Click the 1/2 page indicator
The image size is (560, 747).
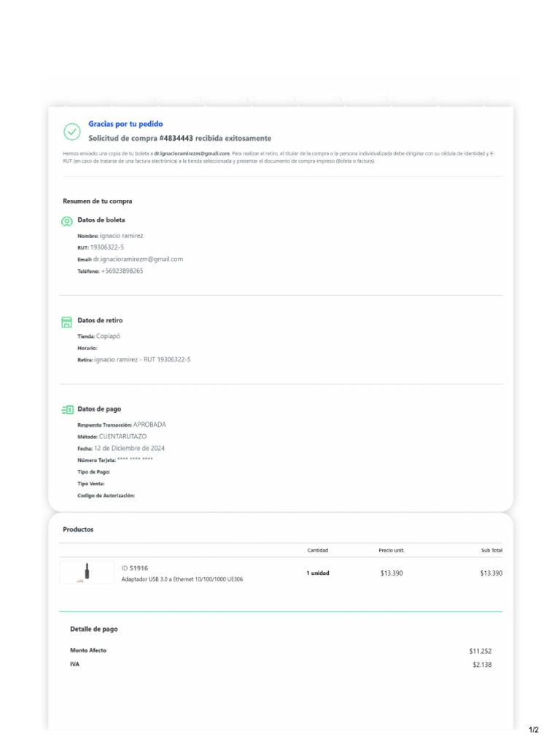[534, 730]
